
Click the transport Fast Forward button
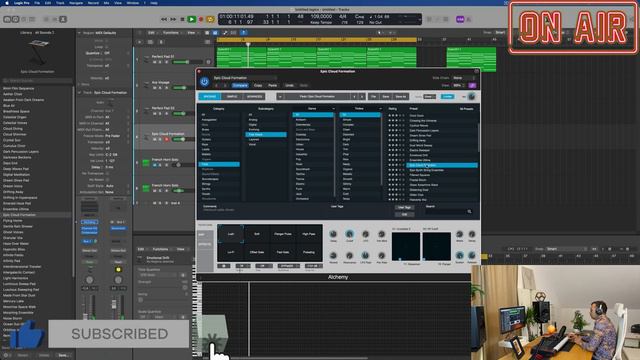[173, 19]
